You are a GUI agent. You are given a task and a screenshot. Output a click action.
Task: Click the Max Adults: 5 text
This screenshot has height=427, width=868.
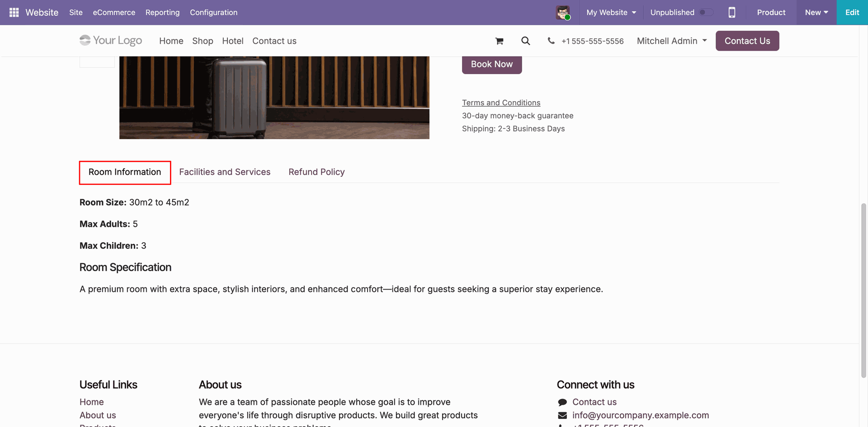coord(108,224)
